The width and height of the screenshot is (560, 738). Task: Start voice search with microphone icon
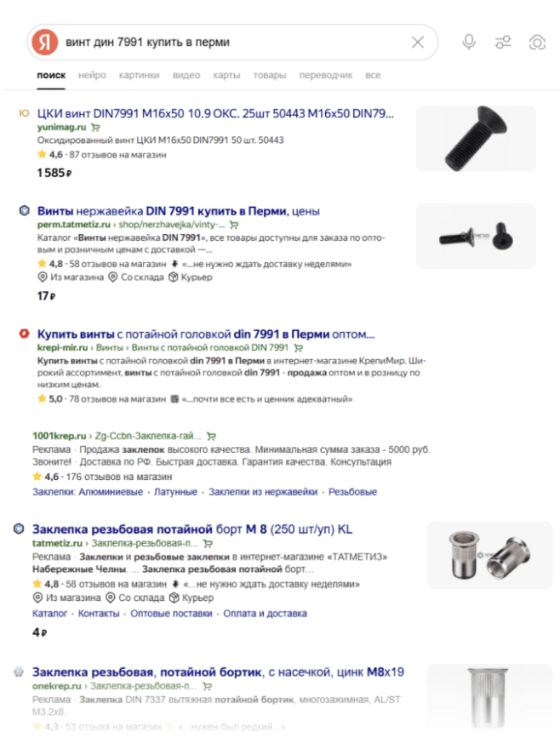coord(469,43)
